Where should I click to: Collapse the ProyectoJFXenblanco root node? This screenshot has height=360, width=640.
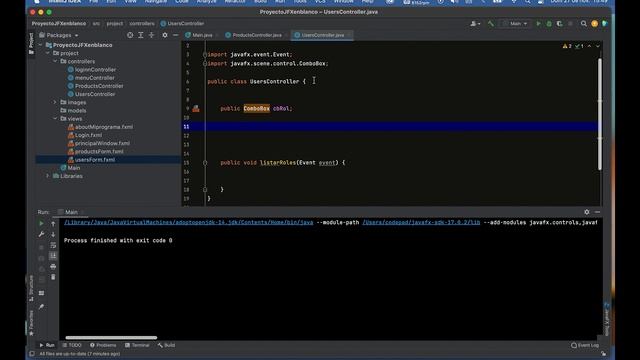point(41,45)
